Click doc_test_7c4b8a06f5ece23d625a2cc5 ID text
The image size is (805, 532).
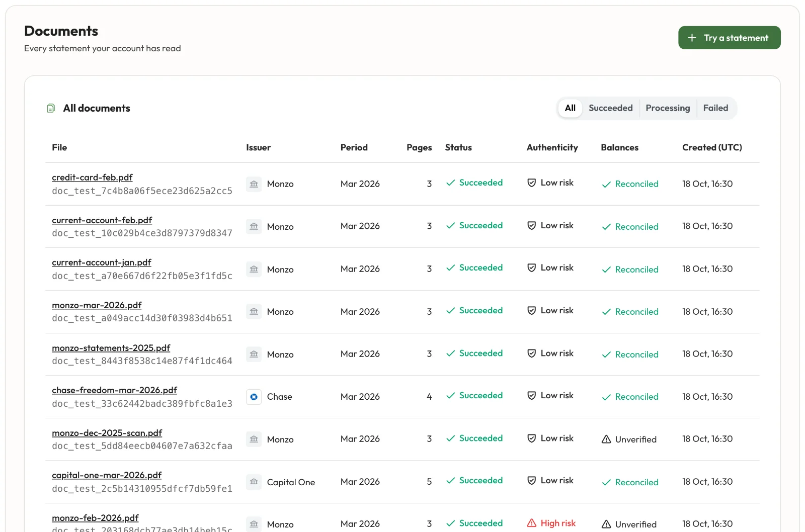point(142,191)
